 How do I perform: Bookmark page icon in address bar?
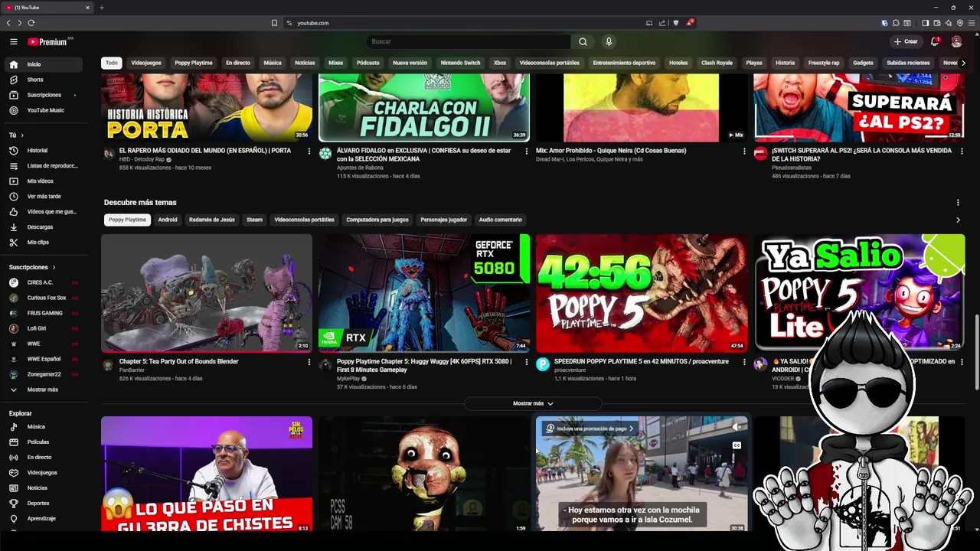[x=274, y=23]
